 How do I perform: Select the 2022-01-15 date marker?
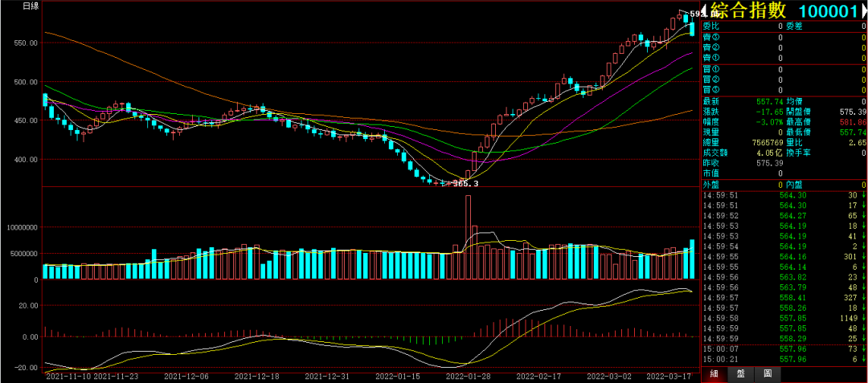[x=397, y=377]
